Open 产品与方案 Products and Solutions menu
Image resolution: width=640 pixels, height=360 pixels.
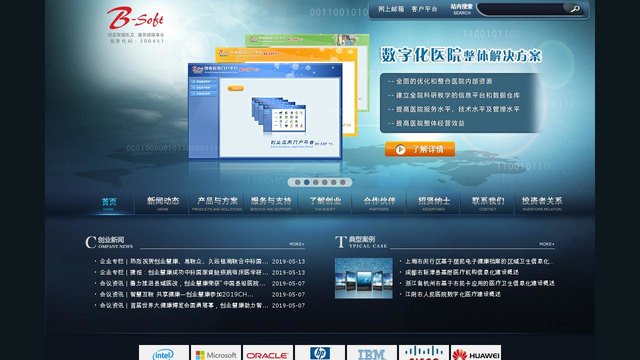(x=217, y=204)
